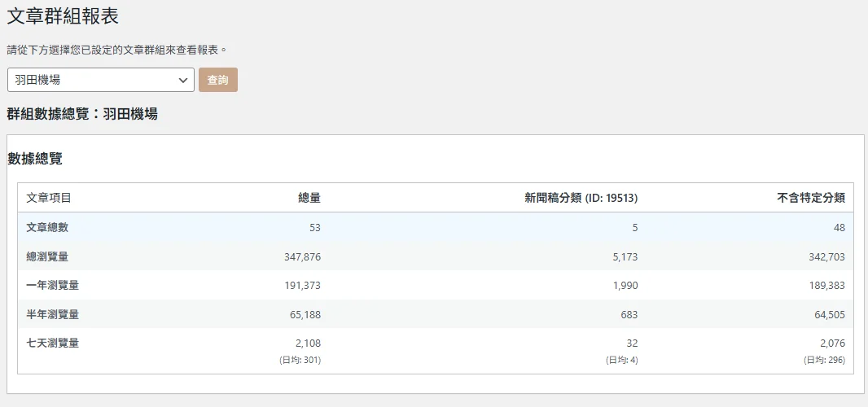Click the 數據總覽 section title
868x407 pixels.
click(x=35, y=159)
